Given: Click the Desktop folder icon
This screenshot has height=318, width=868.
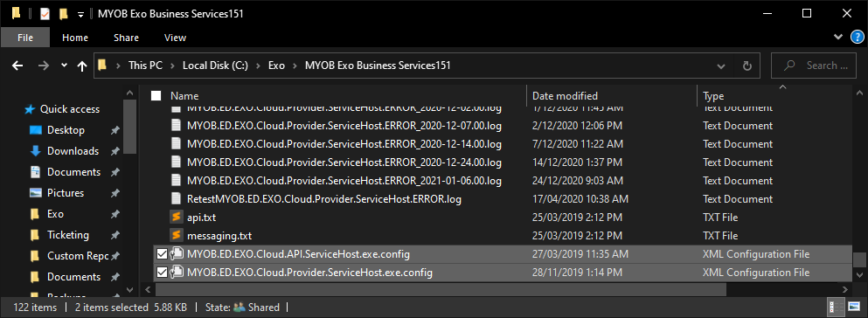Looking at the screenshot, I should point(36,130).
